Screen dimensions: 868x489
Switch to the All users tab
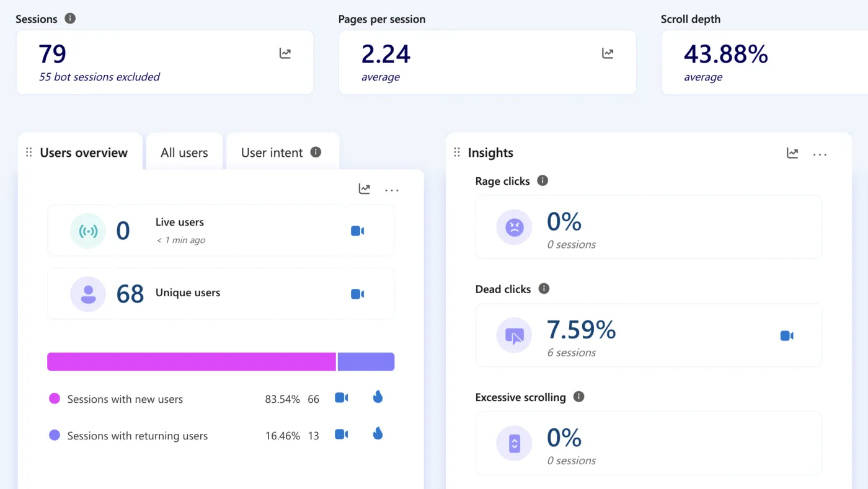(184, 152)
